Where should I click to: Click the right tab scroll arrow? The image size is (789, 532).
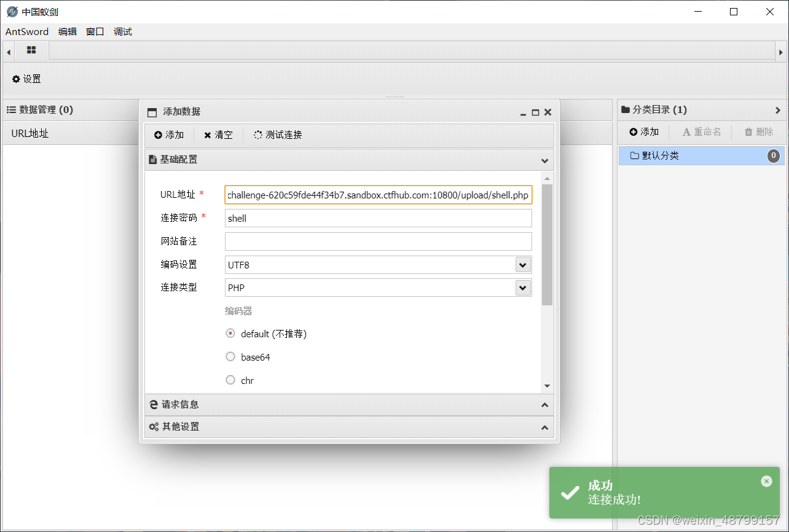click(x=781, y=53)
